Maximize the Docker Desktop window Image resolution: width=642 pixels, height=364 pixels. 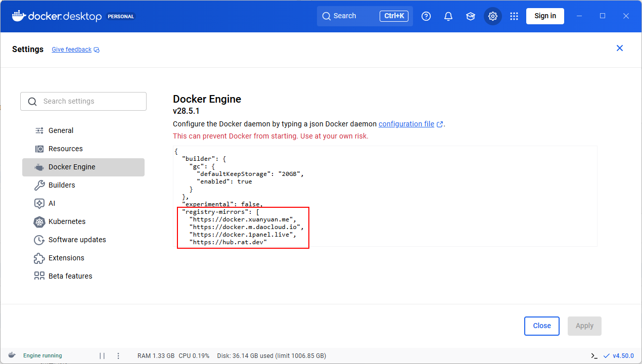pos(603,16)
